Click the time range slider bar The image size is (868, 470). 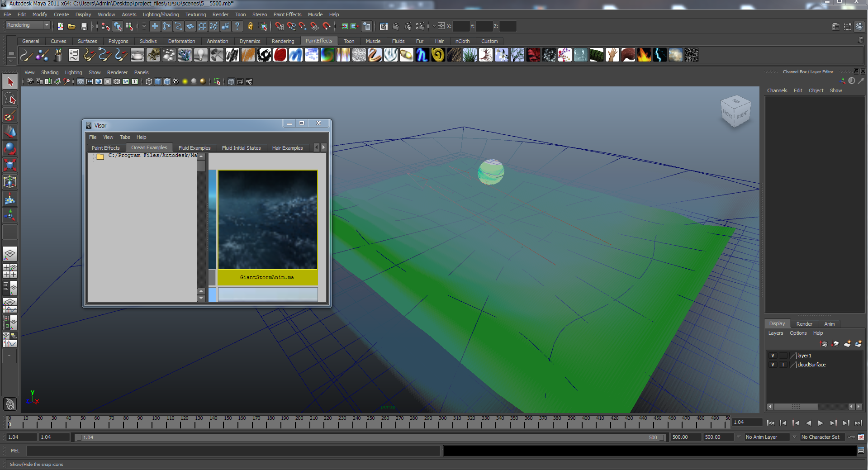[370, 437]
